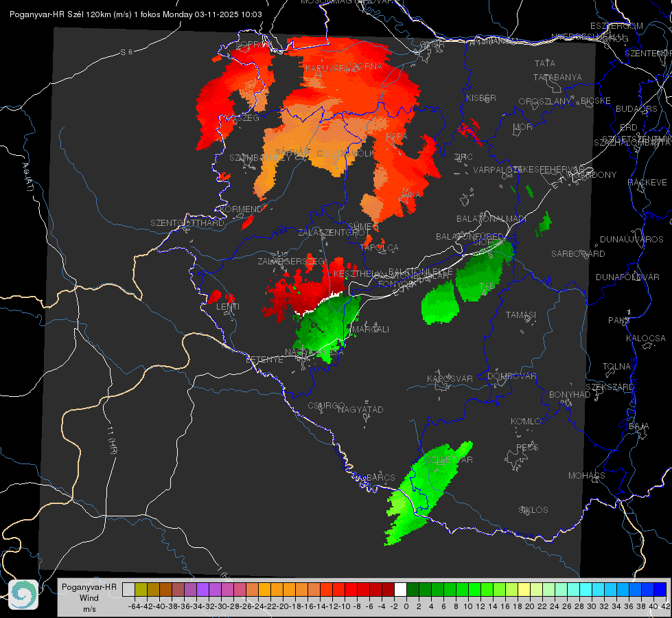Click the purple legend swatch above -34

[202, 589]
